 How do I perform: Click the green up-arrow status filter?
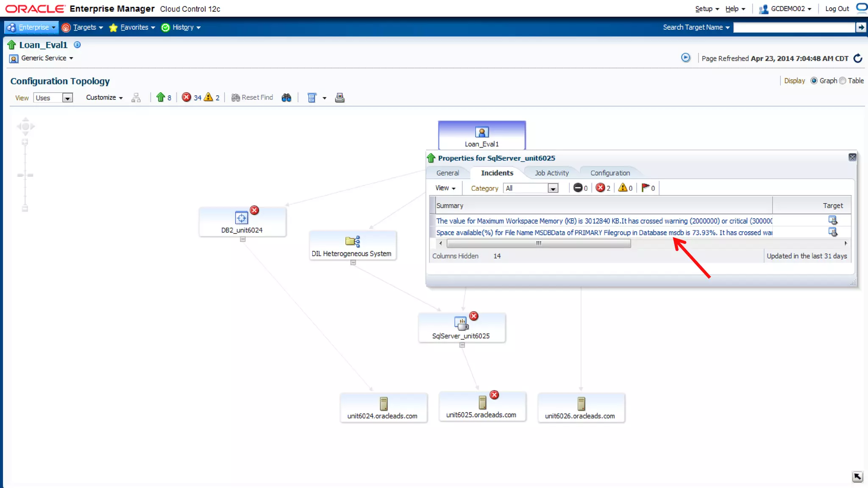[x=160, y=97]
